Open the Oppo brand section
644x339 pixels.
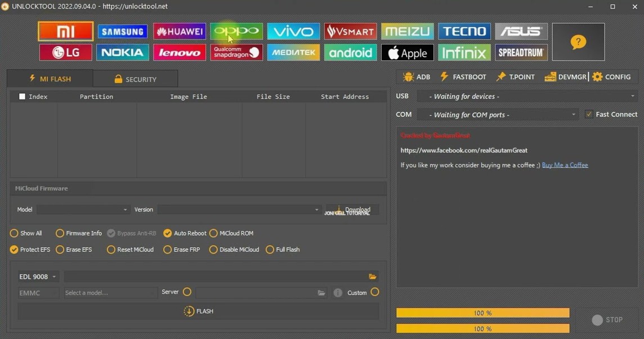[236, 31]
